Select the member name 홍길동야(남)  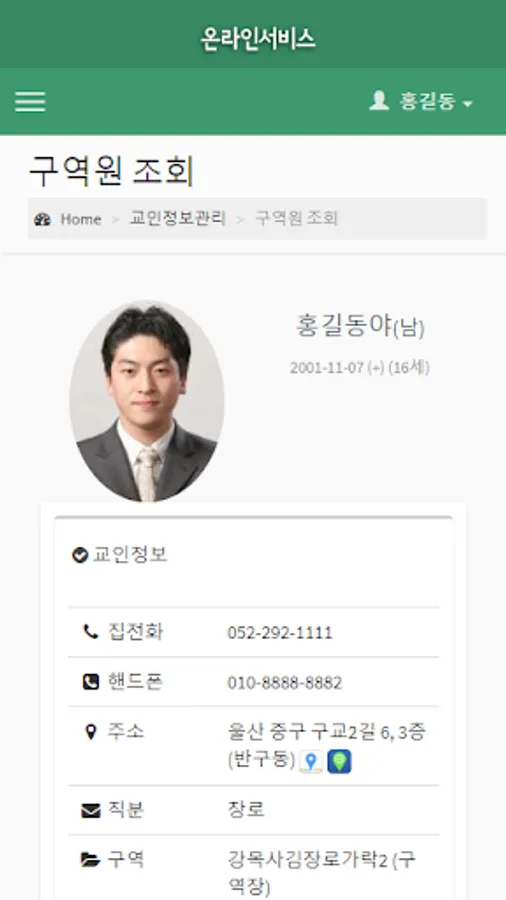(360, 326)
